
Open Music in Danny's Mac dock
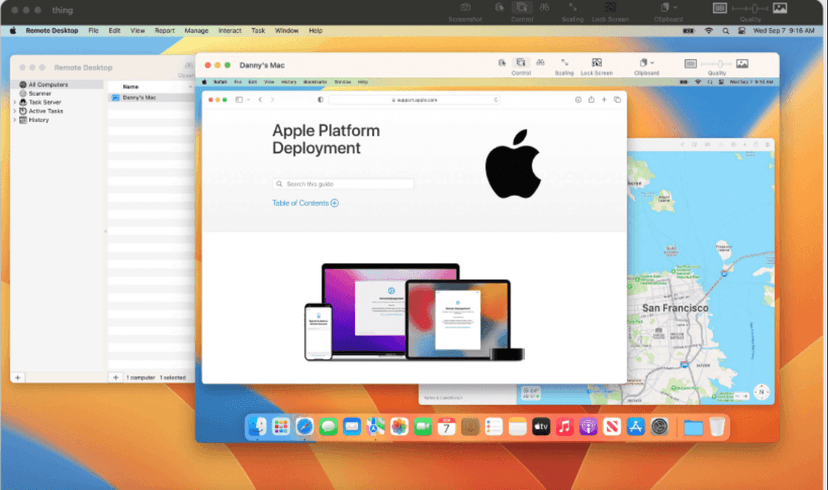pyautogui.click(x=564, y=427)
